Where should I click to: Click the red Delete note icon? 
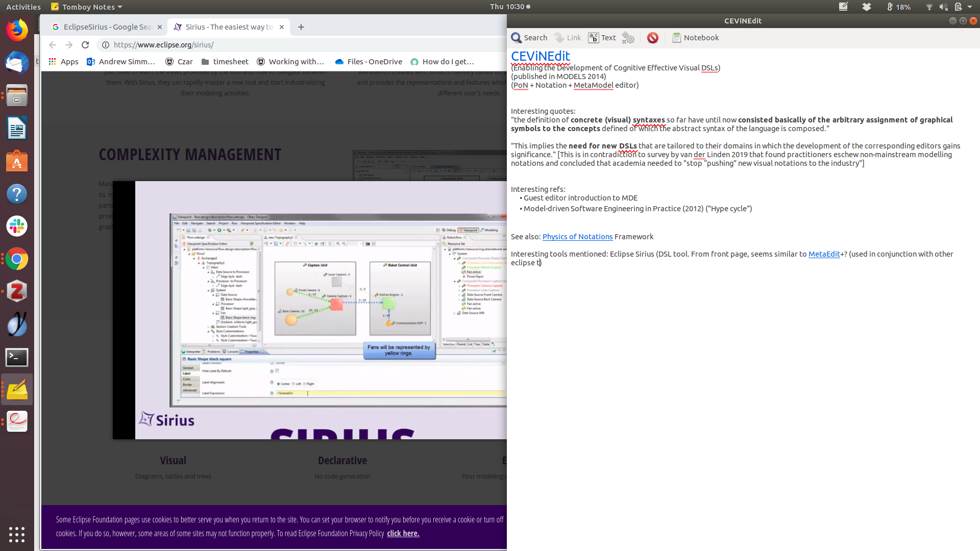pyautogui.click(x=652, y=38)
